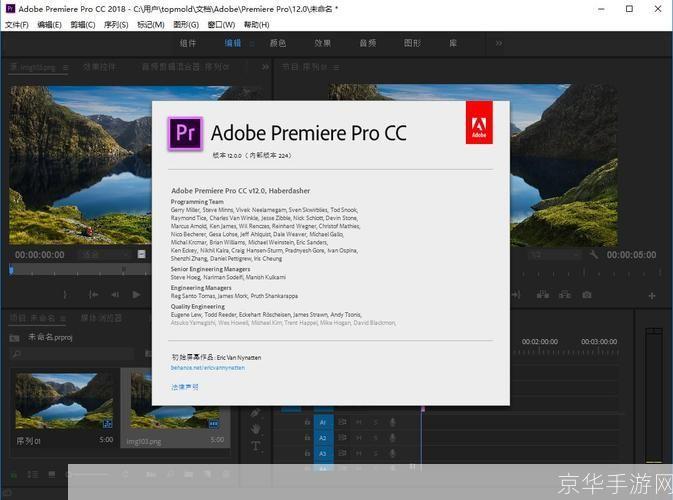
Task: Open the 窗口(W) menu
Action: [x=221, y=25]
